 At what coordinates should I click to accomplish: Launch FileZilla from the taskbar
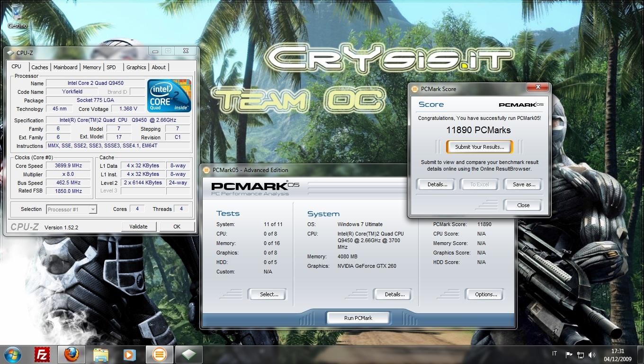tap(43, 355)
